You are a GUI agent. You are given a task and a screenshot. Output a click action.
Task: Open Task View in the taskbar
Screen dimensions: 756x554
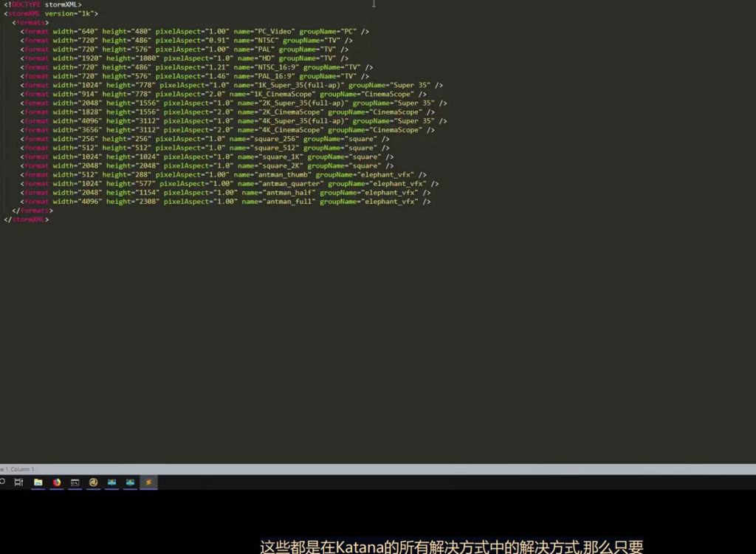pyautogui.click(x=19, y=482)
